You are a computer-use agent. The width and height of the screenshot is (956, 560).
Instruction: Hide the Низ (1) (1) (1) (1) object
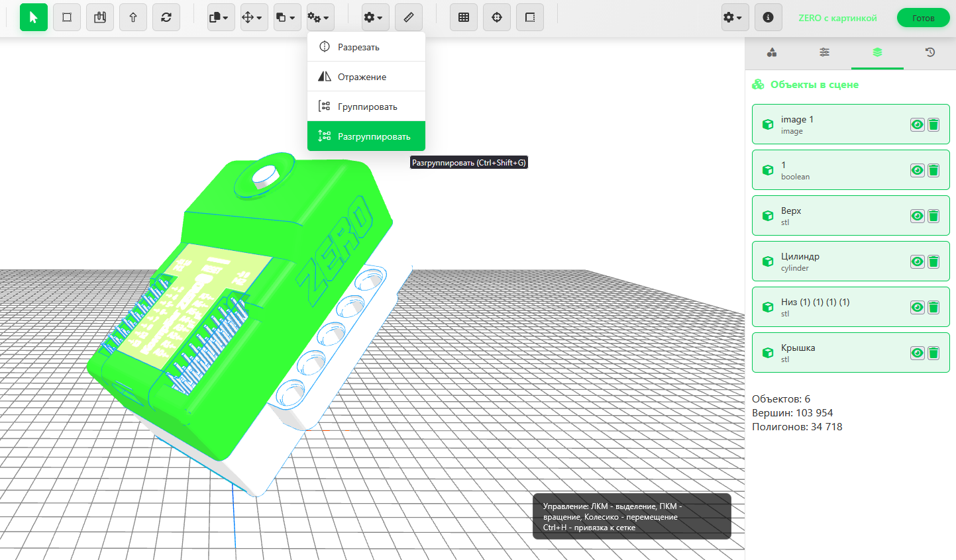(917, 307)
